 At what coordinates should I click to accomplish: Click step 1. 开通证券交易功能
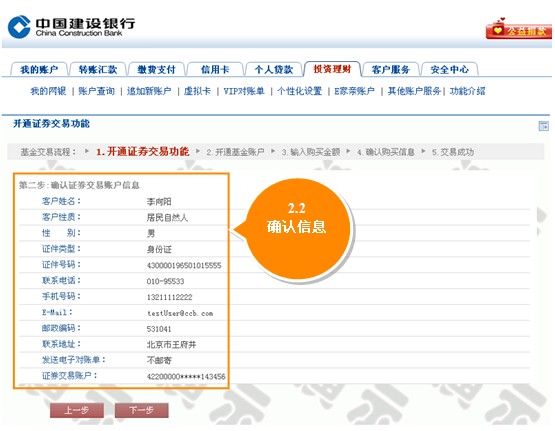click(x=143, y=152)
